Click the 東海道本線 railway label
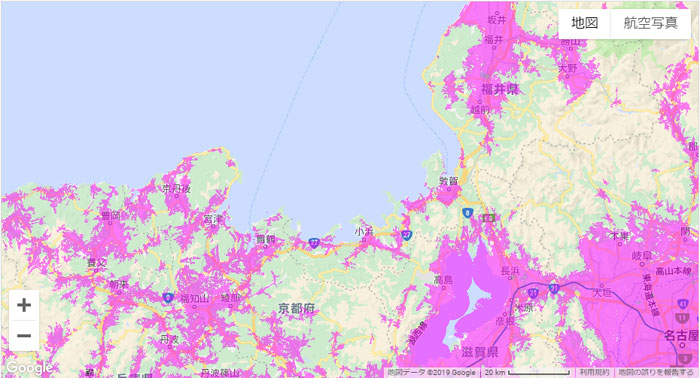 coord(650,295)
